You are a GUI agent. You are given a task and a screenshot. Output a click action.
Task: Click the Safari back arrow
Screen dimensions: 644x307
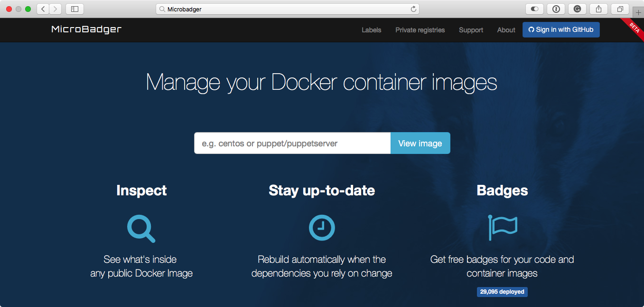43,9
